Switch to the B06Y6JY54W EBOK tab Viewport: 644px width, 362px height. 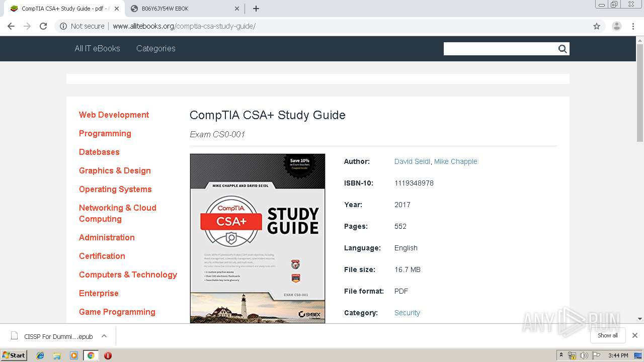coord(185,9)
